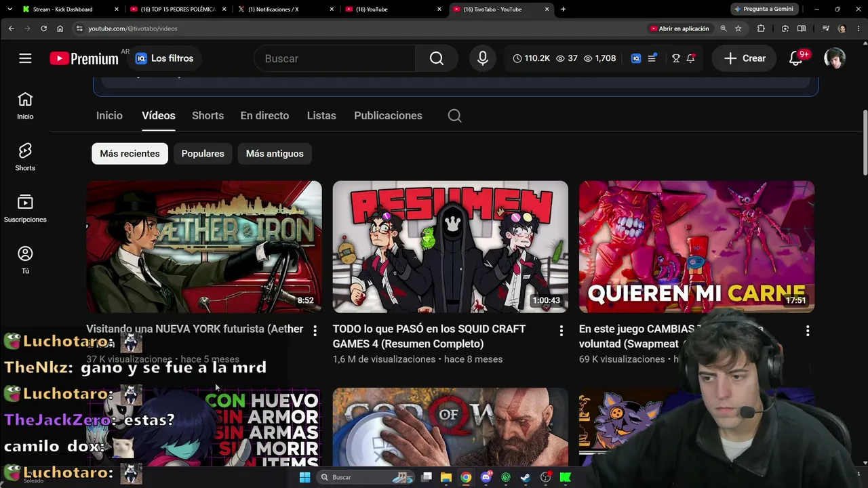Switch to the (16) YouTube browser tab
868x488 pixels.
coord(393,9)
